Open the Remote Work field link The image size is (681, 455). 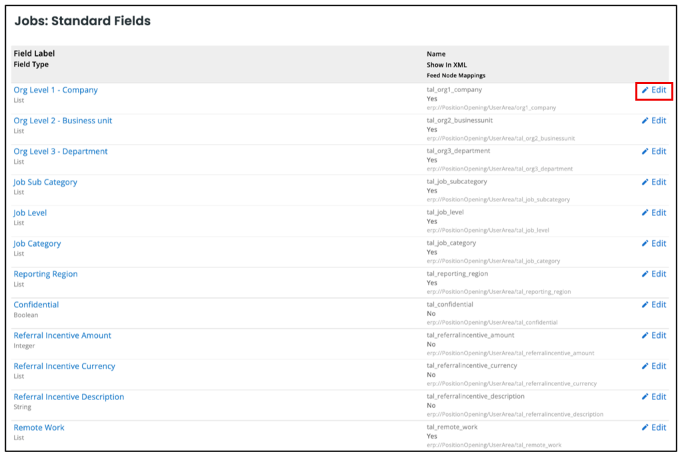click(x=39, y=427)
